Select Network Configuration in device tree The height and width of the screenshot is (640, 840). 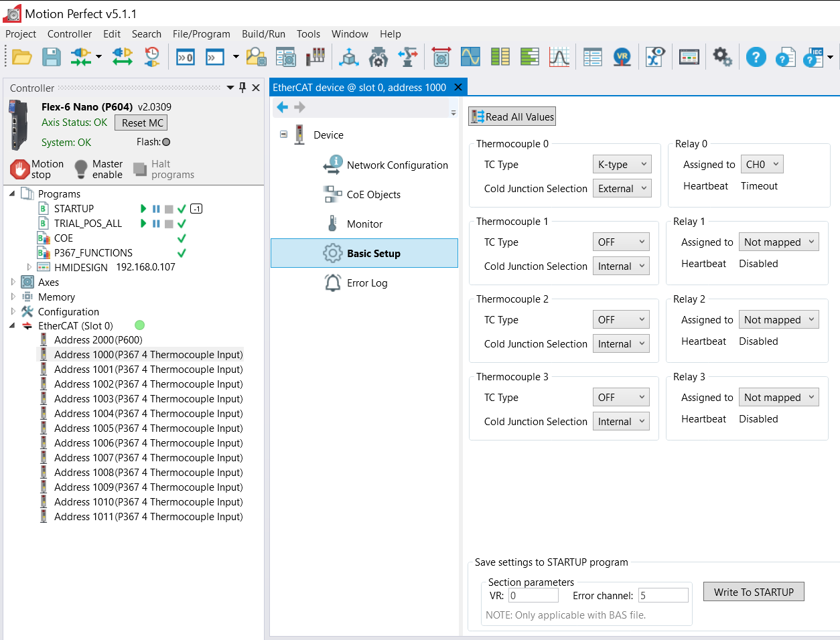397,165
